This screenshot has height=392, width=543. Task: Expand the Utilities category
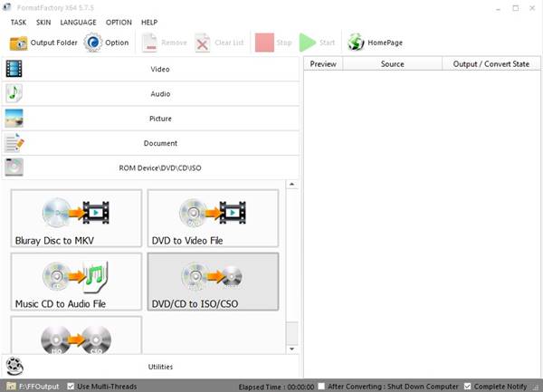point(150,367)
